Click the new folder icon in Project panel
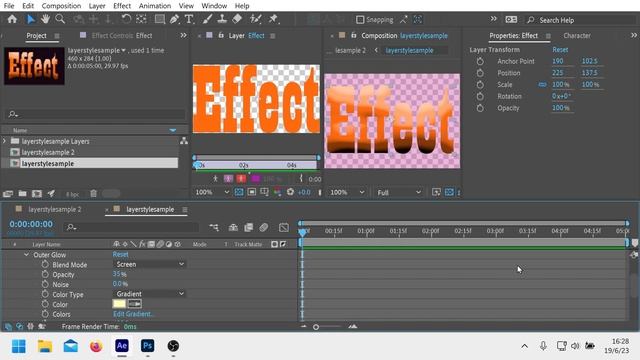Viewport: 640px width, 360px height. click(x=22, y=193)
